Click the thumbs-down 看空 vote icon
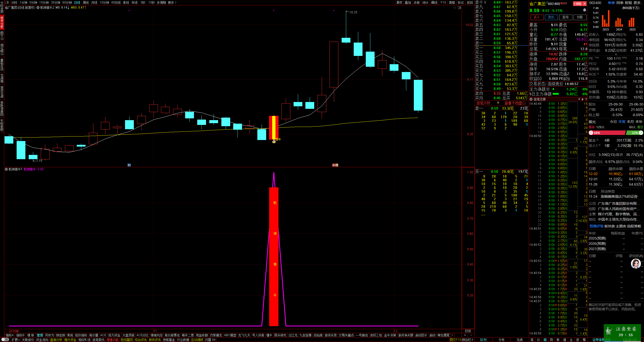 (x=641, y=133)
